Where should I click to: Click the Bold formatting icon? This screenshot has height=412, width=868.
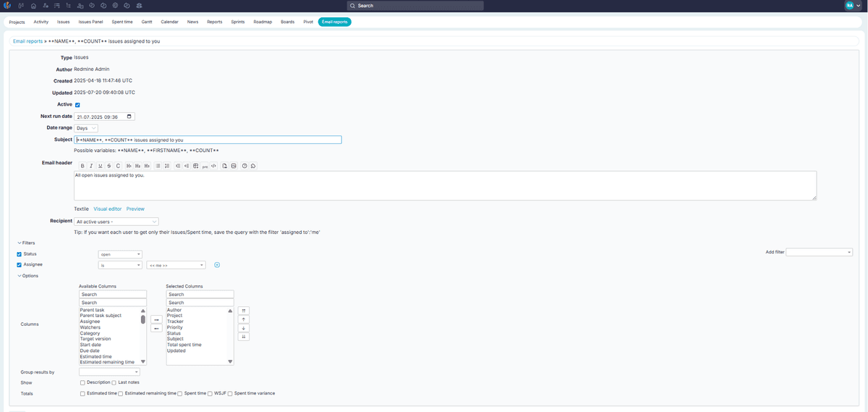tap(82, 166)
